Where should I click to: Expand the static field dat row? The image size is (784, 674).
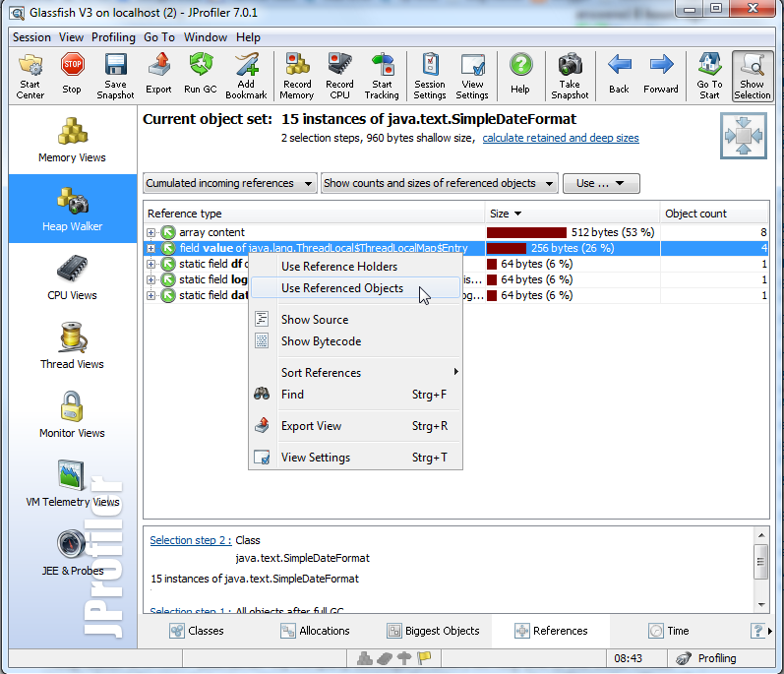coord(151,295)
